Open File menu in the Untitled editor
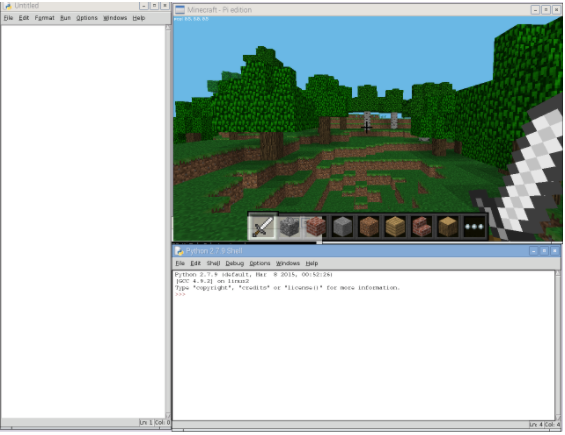Viewport: 565px width, 435px height. (x=8, y=18)
